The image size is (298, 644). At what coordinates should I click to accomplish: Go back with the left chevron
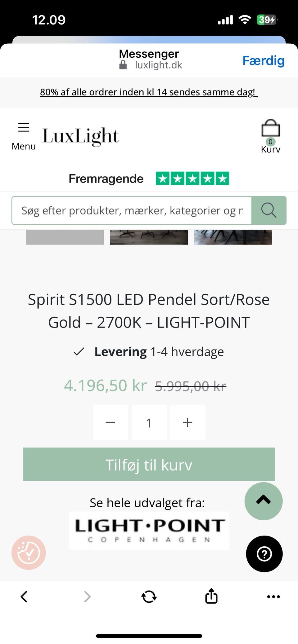pos(24,597)
